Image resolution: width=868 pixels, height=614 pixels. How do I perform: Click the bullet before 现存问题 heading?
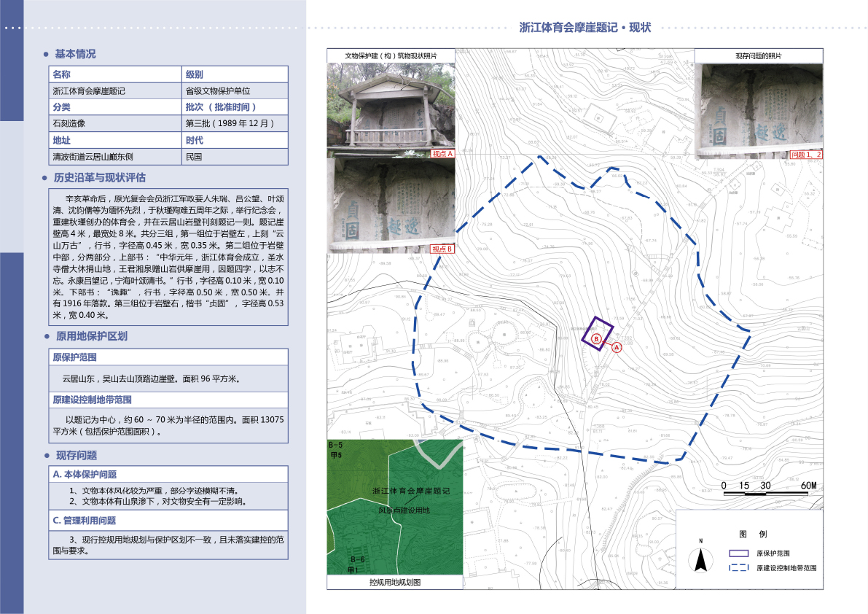pos(46,456)
